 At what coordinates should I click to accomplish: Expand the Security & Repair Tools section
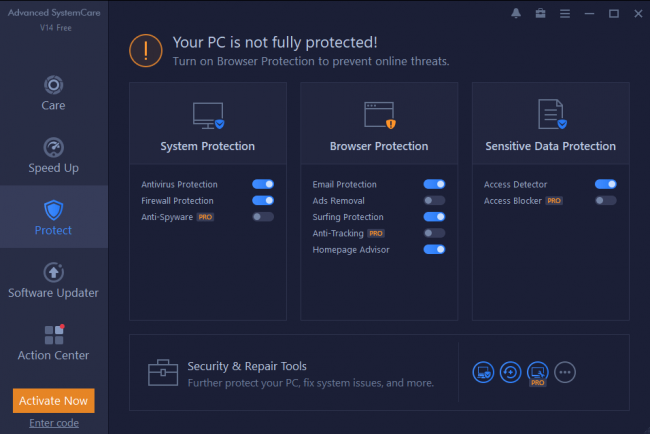(x=247, y=366)
